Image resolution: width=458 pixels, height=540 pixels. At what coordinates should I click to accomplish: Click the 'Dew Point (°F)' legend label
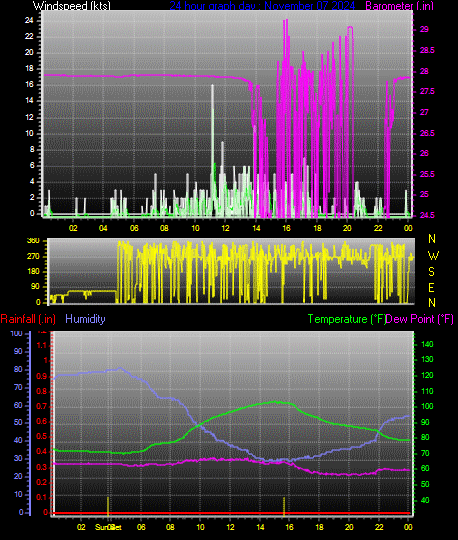(419, 319)
